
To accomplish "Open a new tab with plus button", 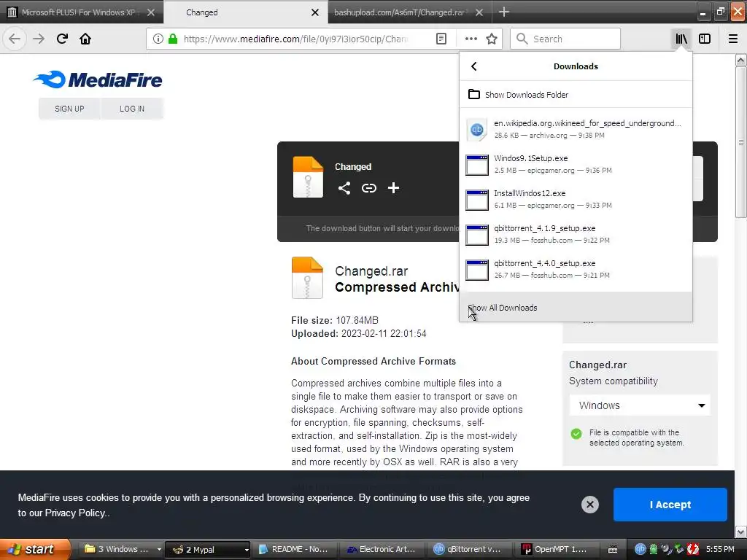I will pyautogui.click(x=504, y=12).
